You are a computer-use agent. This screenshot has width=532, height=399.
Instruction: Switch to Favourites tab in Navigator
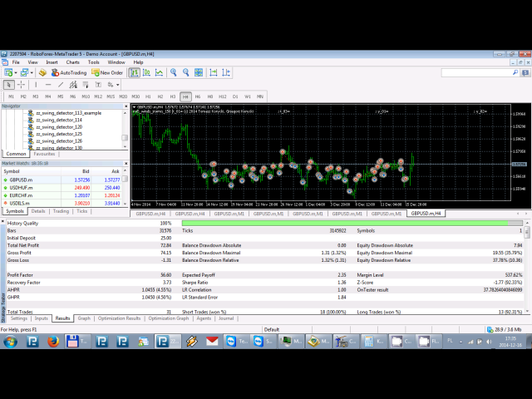coord(44,154)
